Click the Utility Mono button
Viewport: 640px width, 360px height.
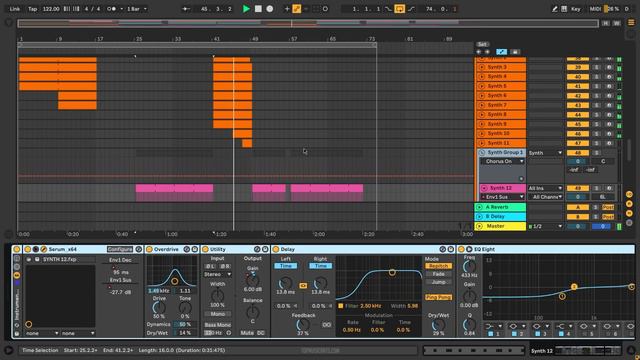[x=218, y=314]
